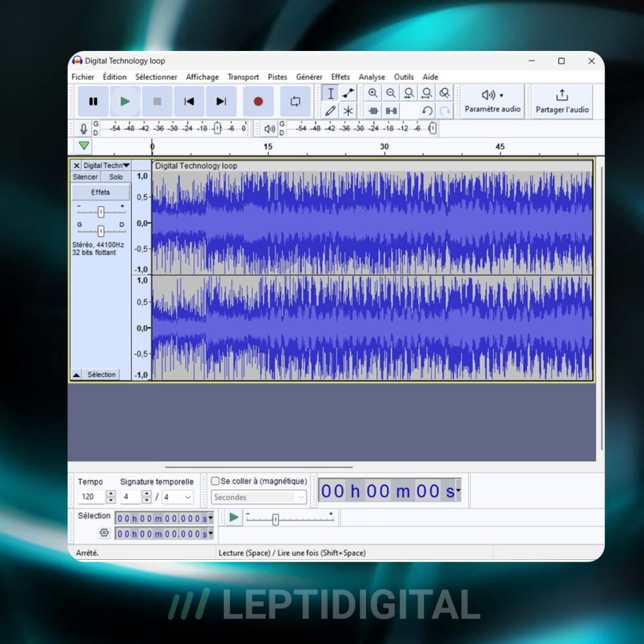The height and width of the screenshot is (644, 644).
Task: Click the Digital Technology loop clip title
Action: (x=196, y=166)
